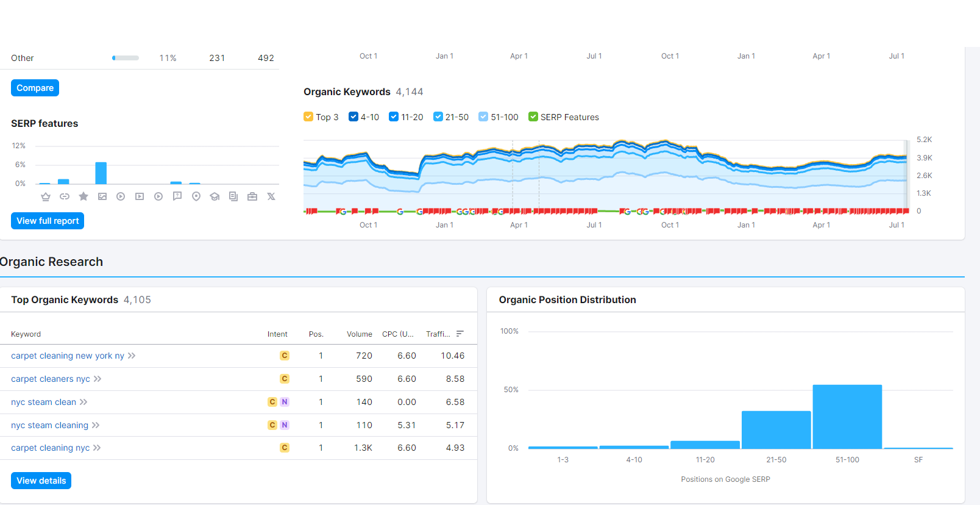Toggle the Top 3 checkbox
The width and height of the screenshot is (980, 505).
point(308,116)
